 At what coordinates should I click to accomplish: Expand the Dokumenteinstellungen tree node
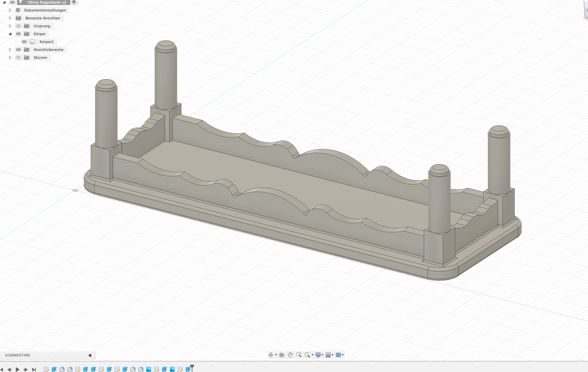(10, 10)
